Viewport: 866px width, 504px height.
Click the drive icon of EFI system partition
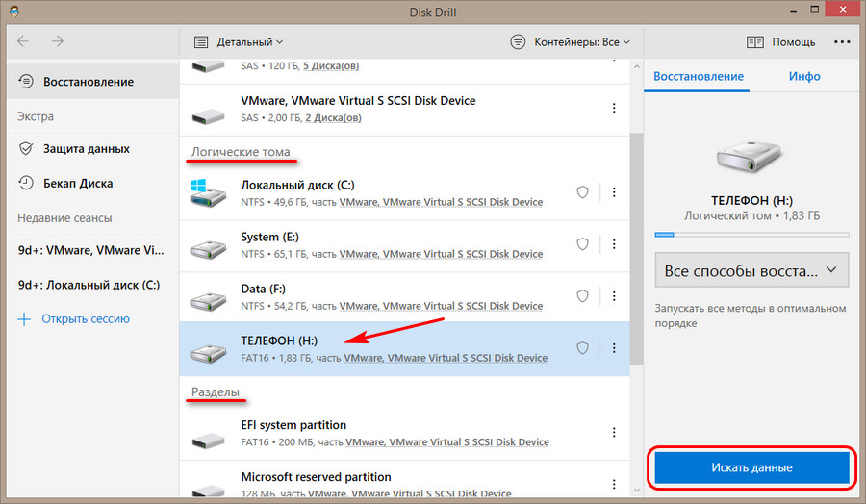[x=208, y=441]
